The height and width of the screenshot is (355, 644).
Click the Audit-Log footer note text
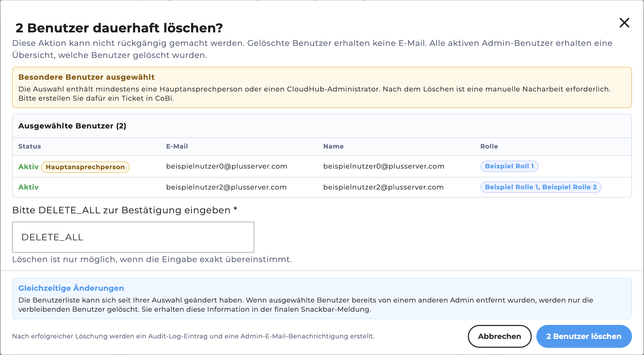(x=193, y=336)
